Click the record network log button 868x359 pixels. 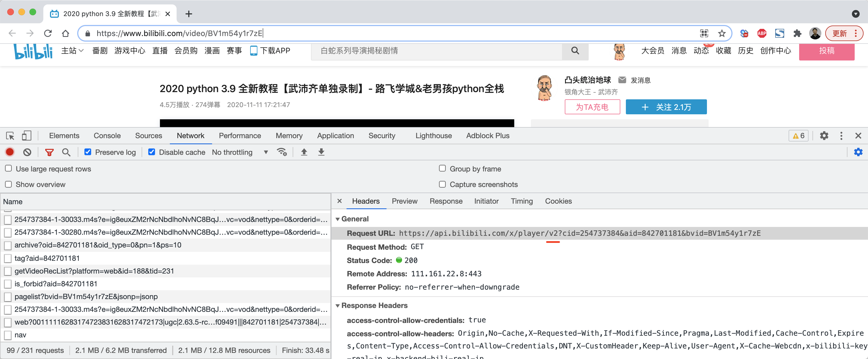(10, 152)
